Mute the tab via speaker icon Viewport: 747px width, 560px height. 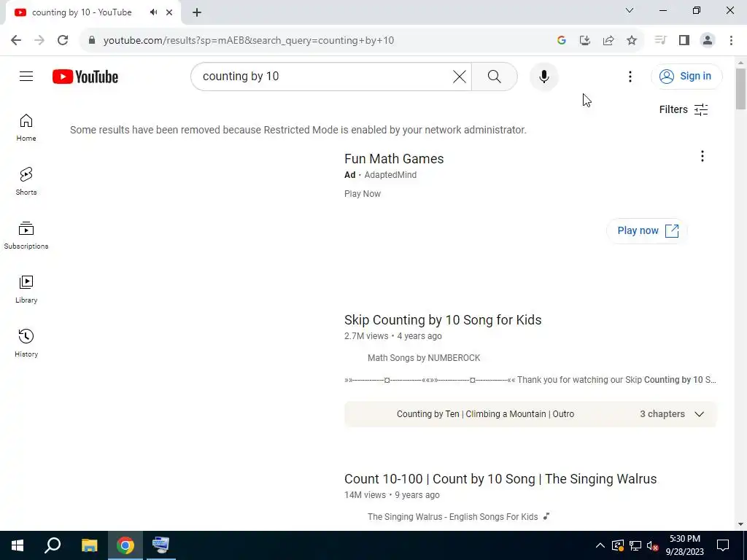pyautogui.click(x=153, y=12)
